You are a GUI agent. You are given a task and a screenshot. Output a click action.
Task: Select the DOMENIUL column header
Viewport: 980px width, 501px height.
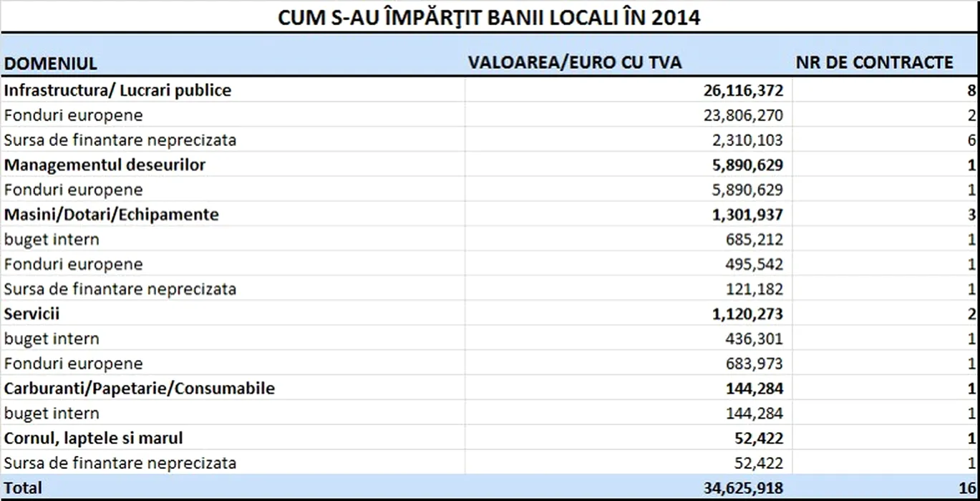pos(51,63)
